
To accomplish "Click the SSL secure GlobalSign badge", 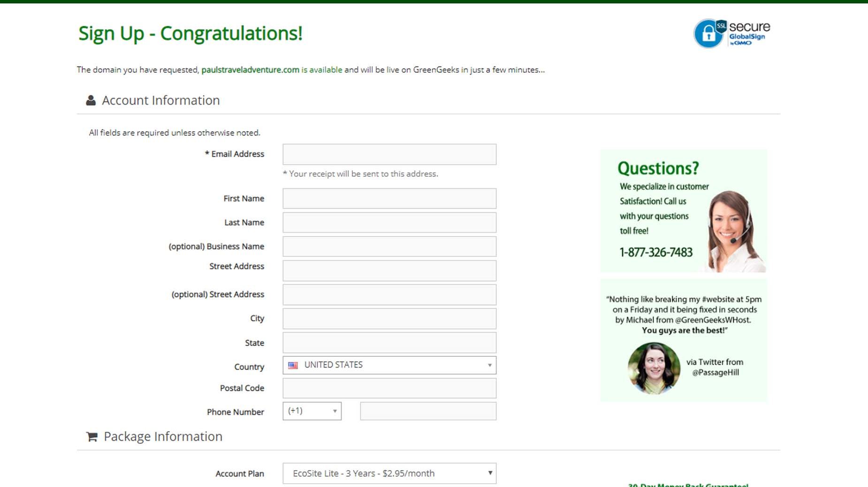I will [x=731, y=33].
